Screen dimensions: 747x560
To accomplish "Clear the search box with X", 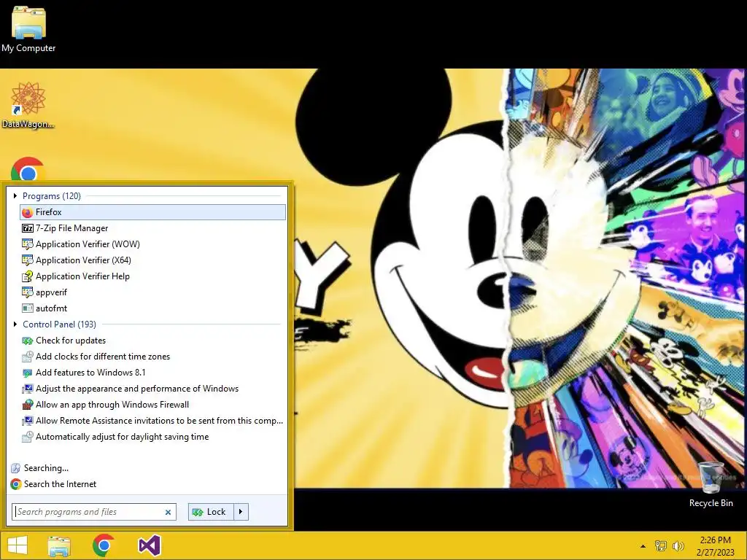I will pyautogui.click(x=168, y=513).
